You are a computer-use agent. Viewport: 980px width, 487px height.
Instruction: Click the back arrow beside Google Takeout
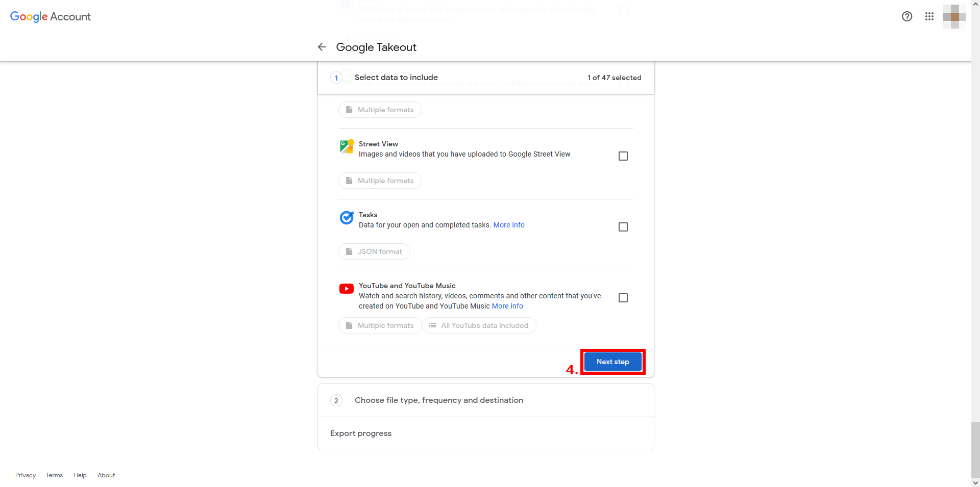click(x=322, y=47)
